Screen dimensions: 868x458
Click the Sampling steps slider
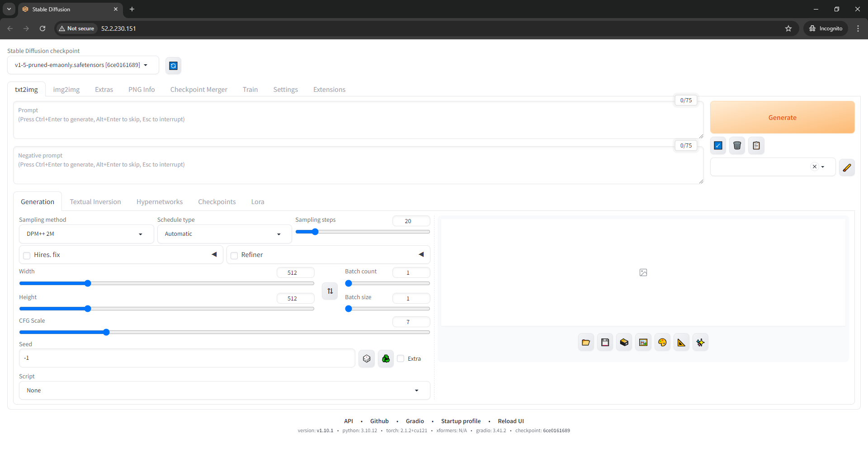[363, 232]
